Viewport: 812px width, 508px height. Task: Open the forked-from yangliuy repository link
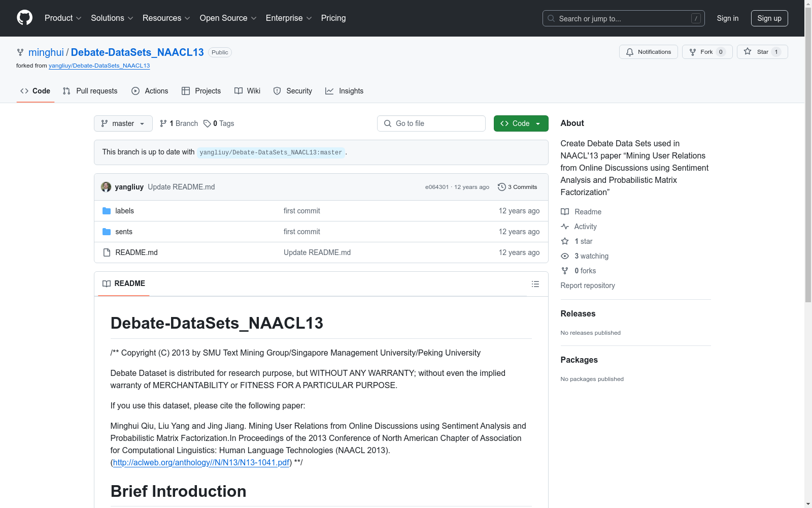pos(99,66)
